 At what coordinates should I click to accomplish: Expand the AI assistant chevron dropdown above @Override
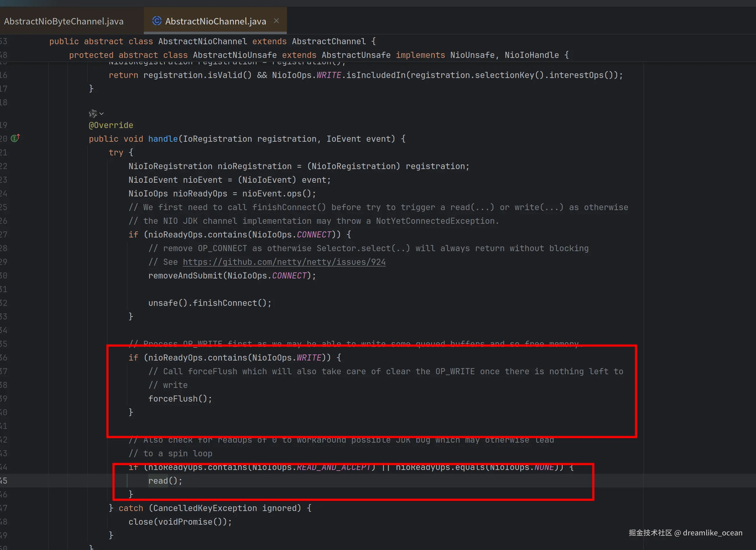102,113
